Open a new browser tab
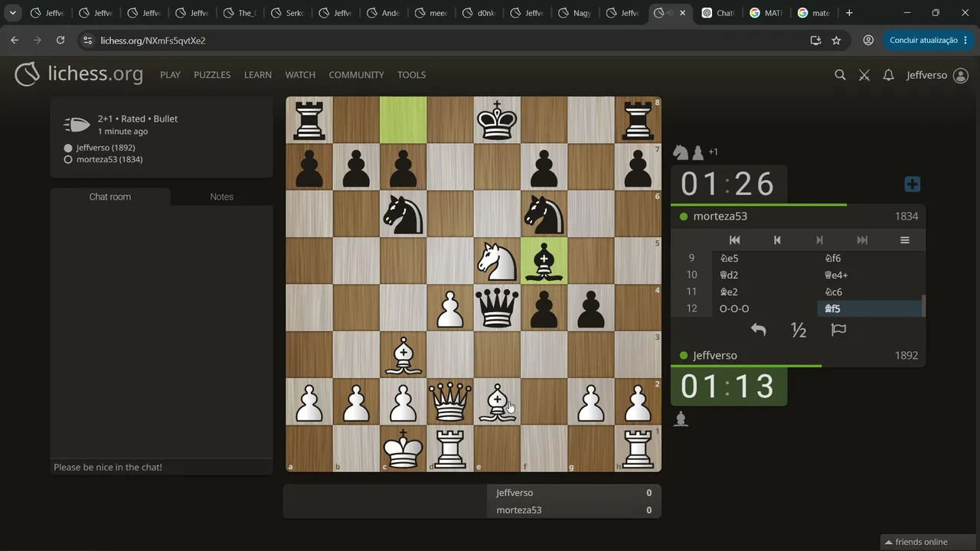 coord(849,13)
